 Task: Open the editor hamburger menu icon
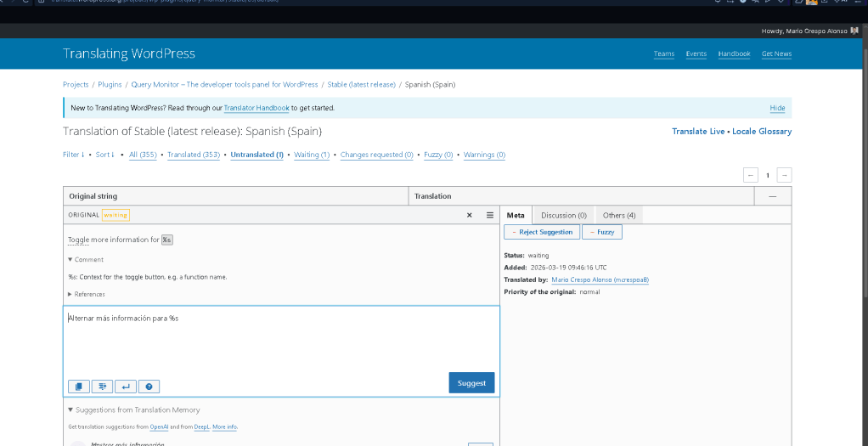point(490,216)
